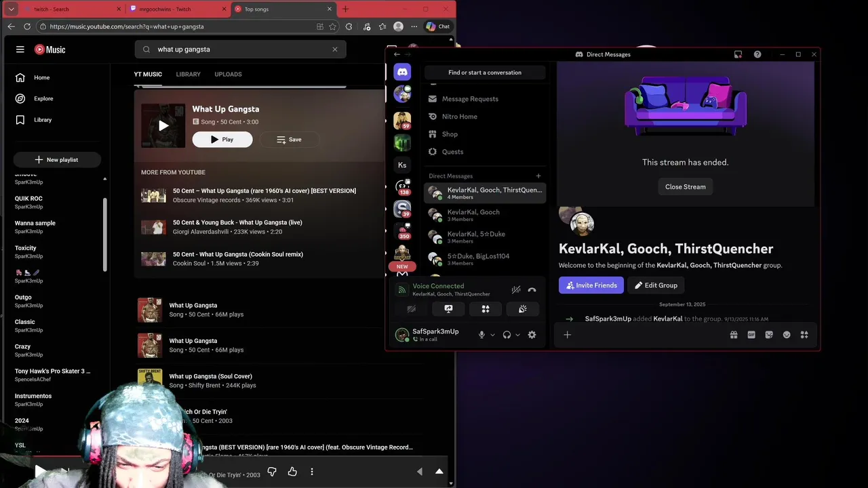
Task: Click the plus attachment button in message bar
Action: (568, 335)
